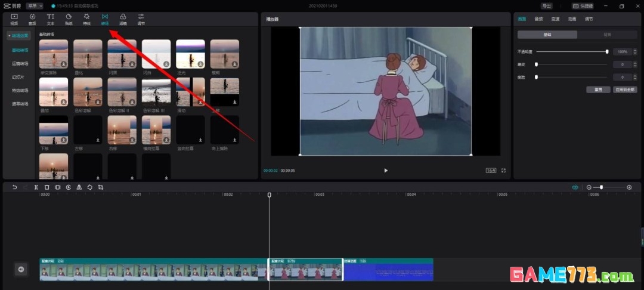Open the 贴纸 stickers tab

click(x=69, y=19)
